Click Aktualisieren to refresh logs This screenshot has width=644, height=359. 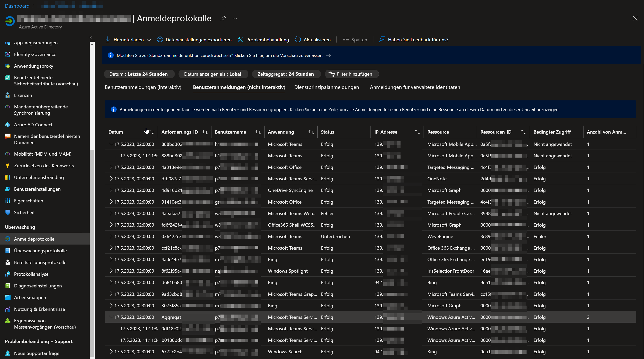click(x=313, y=39)
